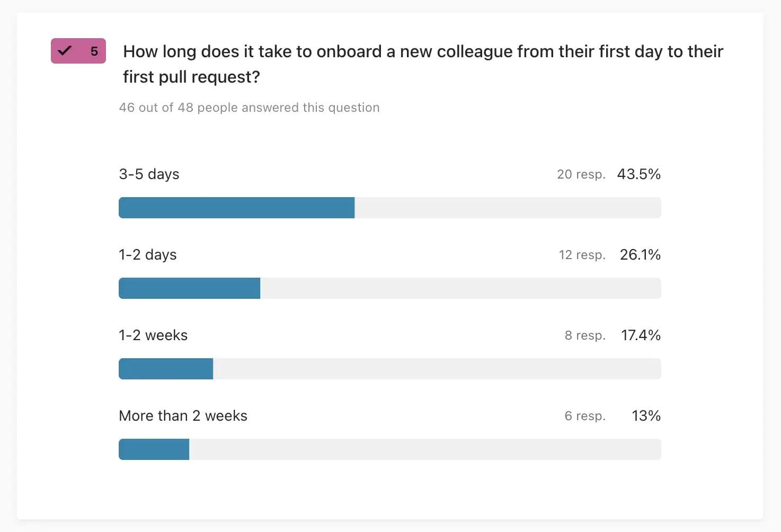Click the 43.5% percentage value
781x532 pixels.
pyautogui.click(x=638, y=174)
